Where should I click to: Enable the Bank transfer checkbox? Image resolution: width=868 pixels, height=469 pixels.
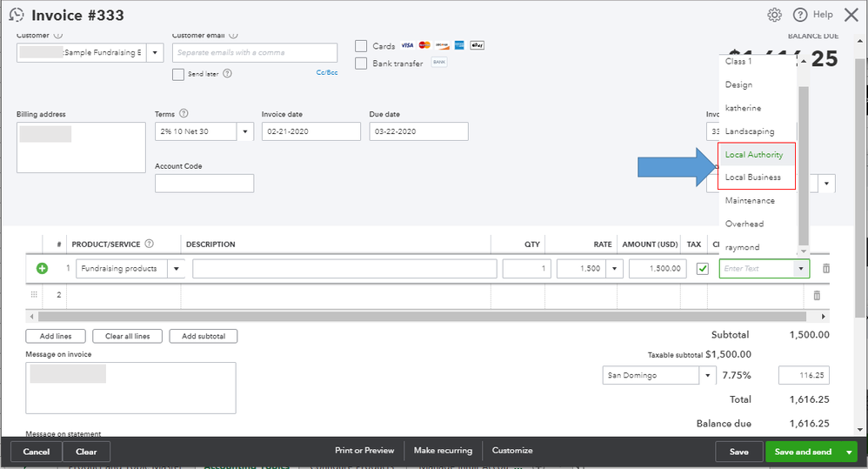361,64
